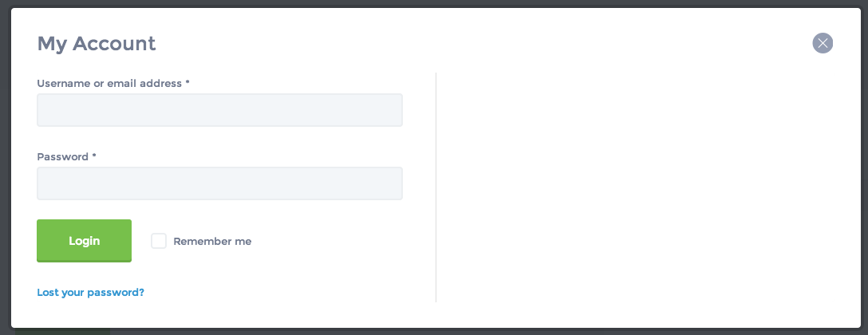Open the 'Lost your password?' link
Screen dimensions: 868x335
(90, 293)
